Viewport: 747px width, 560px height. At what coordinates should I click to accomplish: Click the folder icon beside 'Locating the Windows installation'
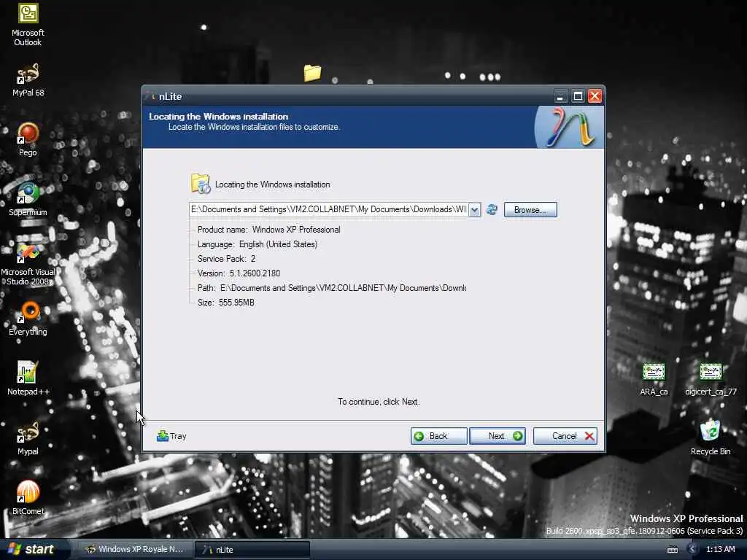[201, 184]
